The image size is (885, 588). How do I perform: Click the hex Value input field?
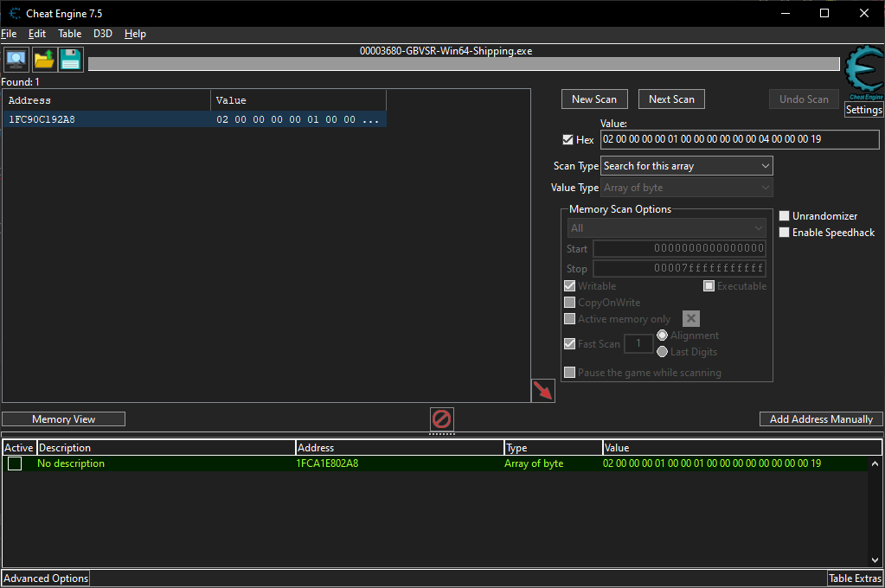pyautogui.click(x=740, y=139)
